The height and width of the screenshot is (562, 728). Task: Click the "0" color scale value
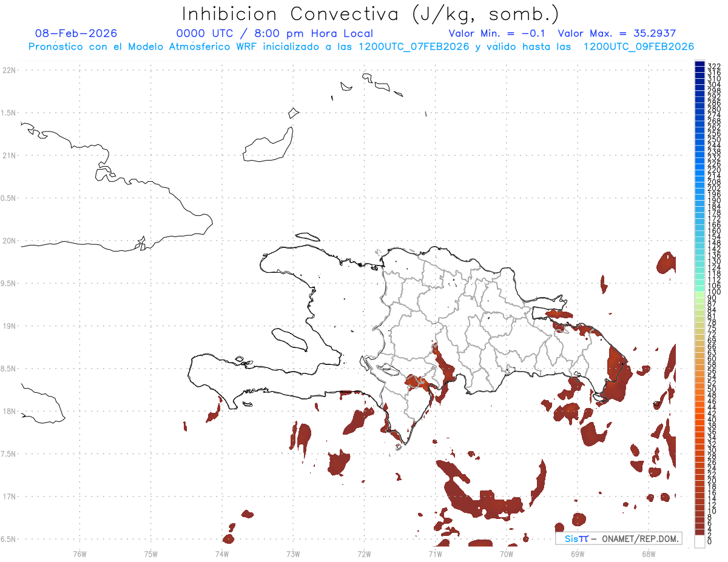(710, 541)
